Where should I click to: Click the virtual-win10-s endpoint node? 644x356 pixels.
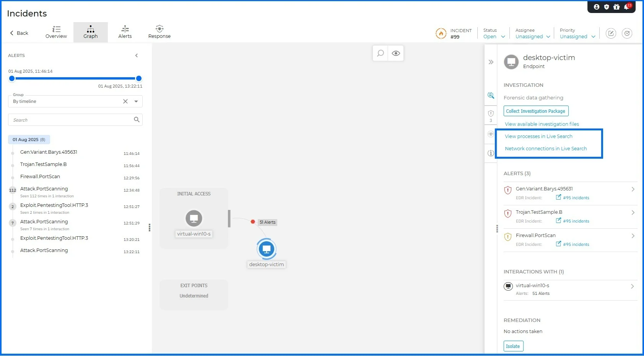click(194, 218)
